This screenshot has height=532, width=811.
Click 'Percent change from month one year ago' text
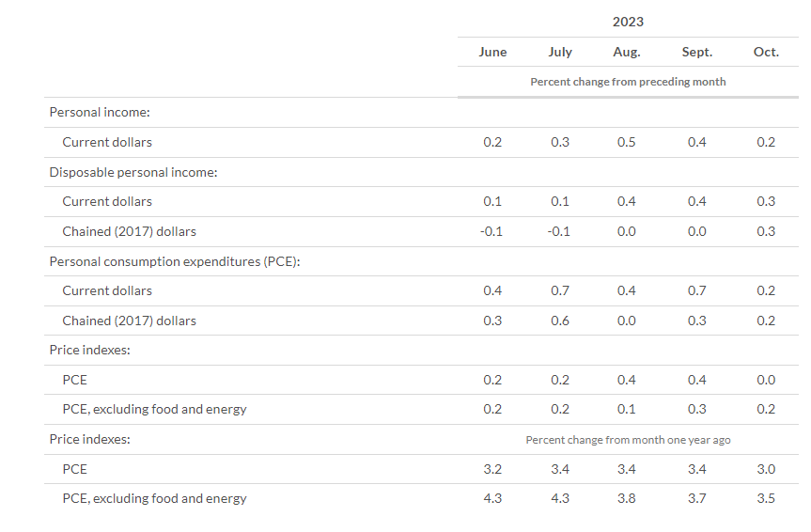tap(628, 440)
